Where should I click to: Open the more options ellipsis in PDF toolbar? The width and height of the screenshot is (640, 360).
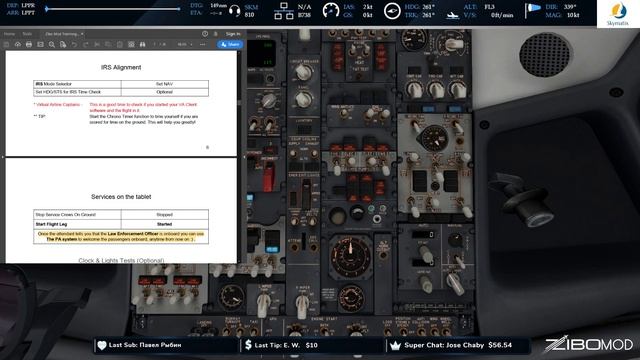coord(202,44)
